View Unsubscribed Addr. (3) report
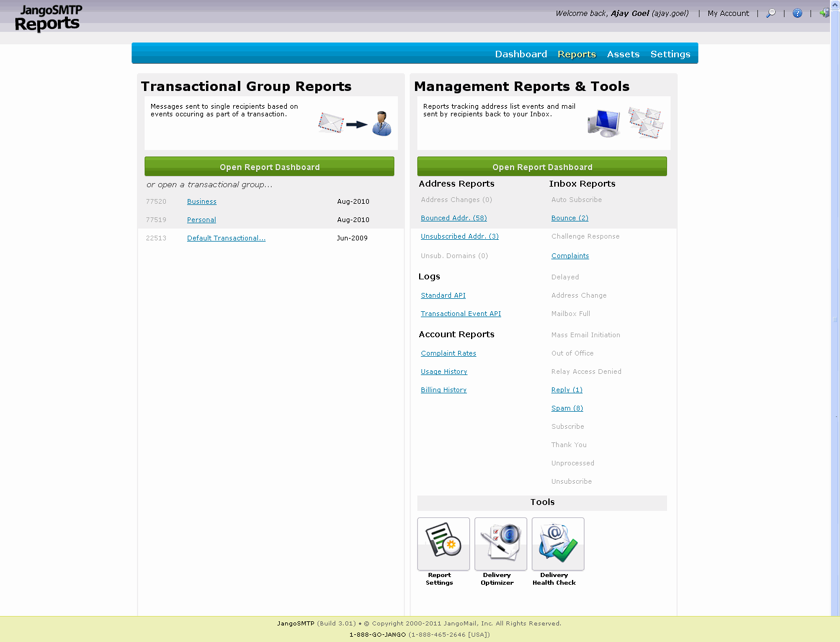840x642 pixels. point(459,236)
